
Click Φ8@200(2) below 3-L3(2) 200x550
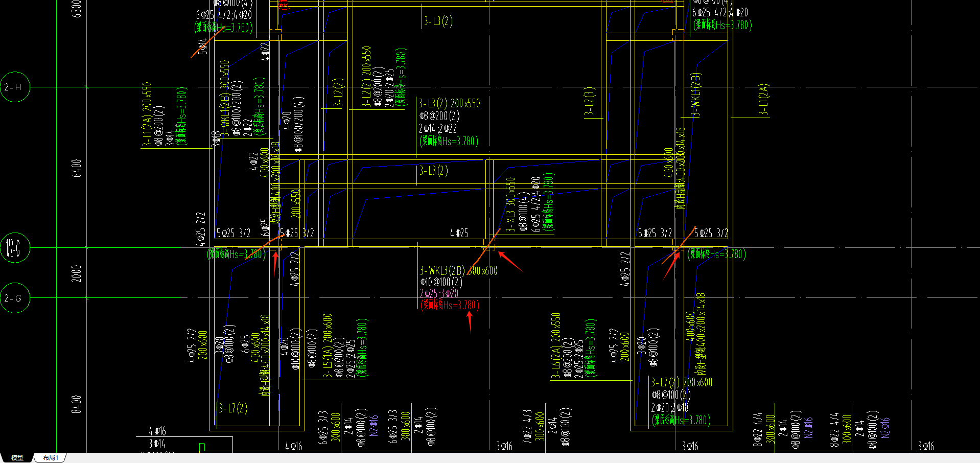pyautogui.click(x=439, y=116)
